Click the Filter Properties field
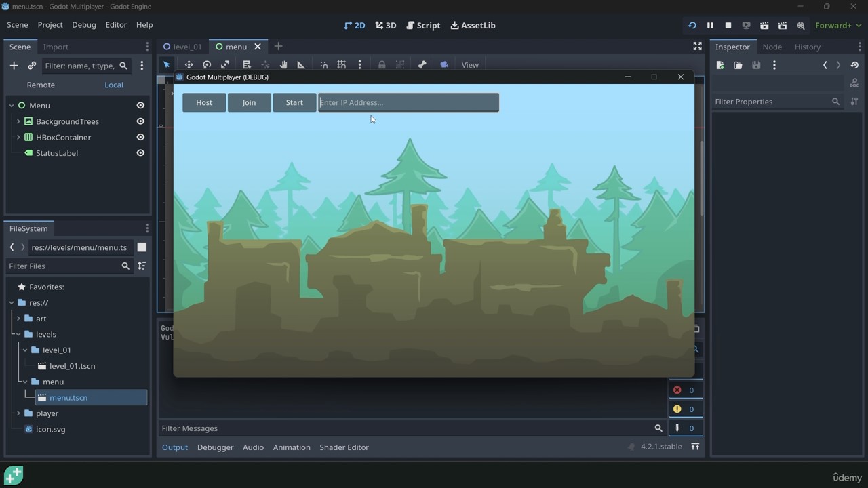This screenshot has width=868, height=488. (x=777, y=102)
